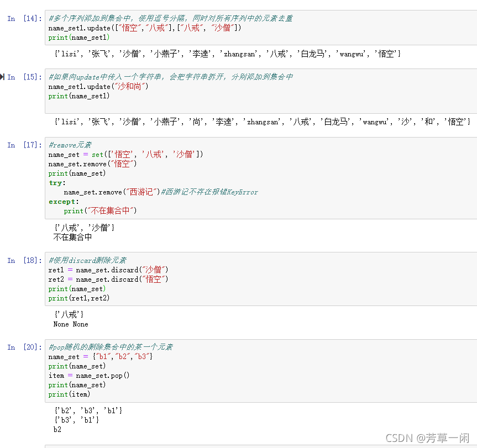The image size is (477, 448).
Task: Click the In [14] output set line
Action: point(228,54)
